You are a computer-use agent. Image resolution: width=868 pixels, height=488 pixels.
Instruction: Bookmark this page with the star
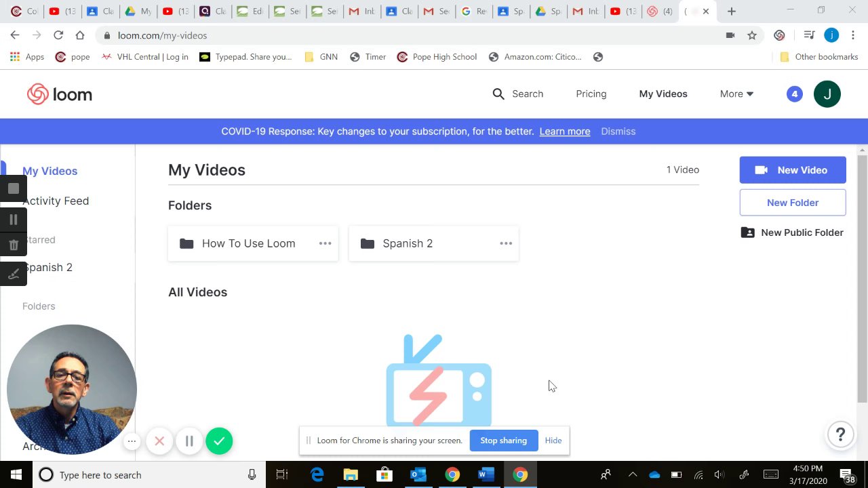click(751, 35)
